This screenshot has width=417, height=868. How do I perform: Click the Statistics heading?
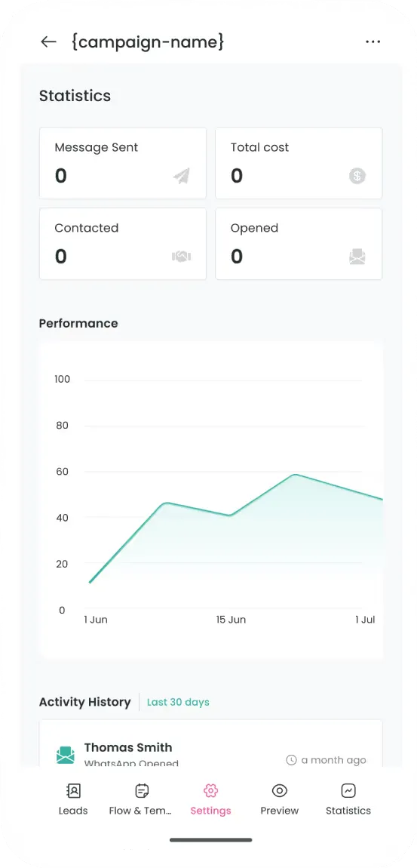(75, 96)
